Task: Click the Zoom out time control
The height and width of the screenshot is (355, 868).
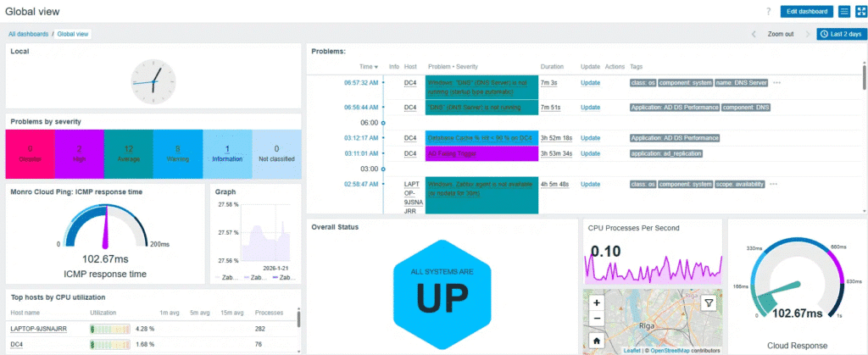Action: [x=780, y=34]
